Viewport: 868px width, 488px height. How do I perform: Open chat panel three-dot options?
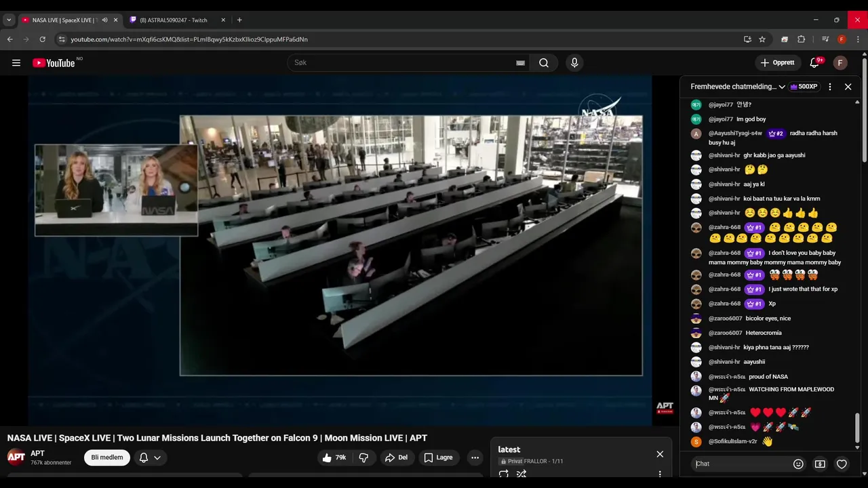point(829,87)
